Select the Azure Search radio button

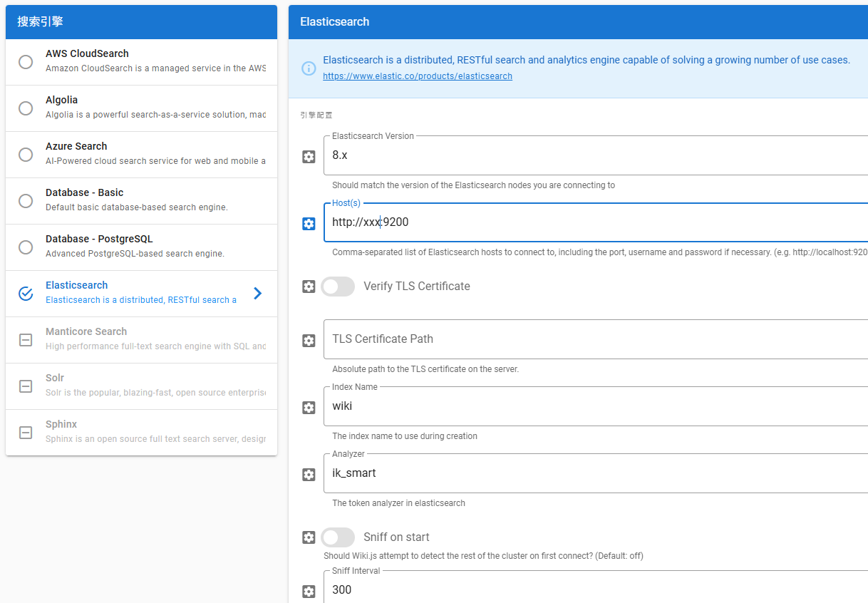[x=26, y=155]
